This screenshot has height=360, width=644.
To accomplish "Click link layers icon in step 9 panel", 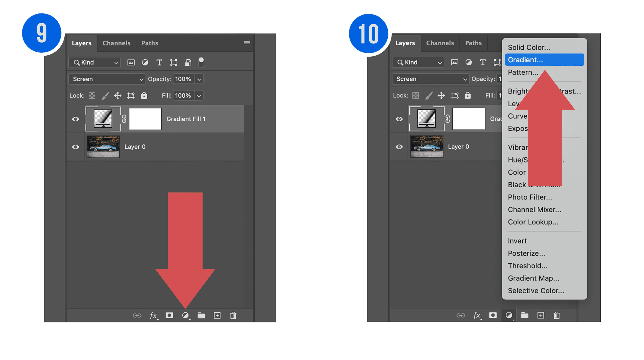I will click(137, 315).
